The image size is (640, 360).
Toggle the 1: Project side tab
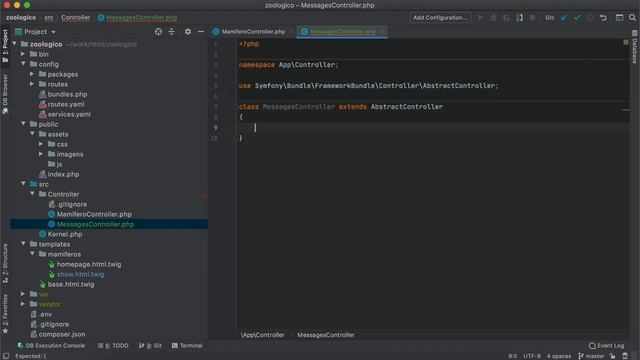click(x=5, y=46)
